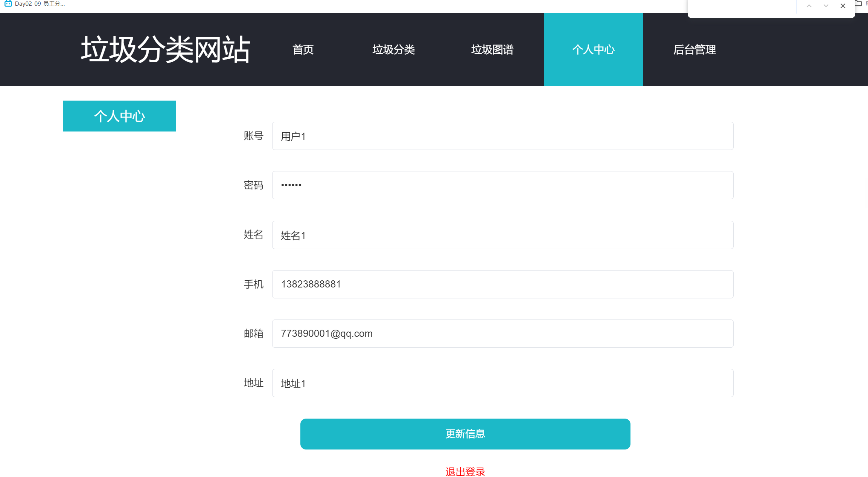Submit with the 更新信息 button

point(465,434)
